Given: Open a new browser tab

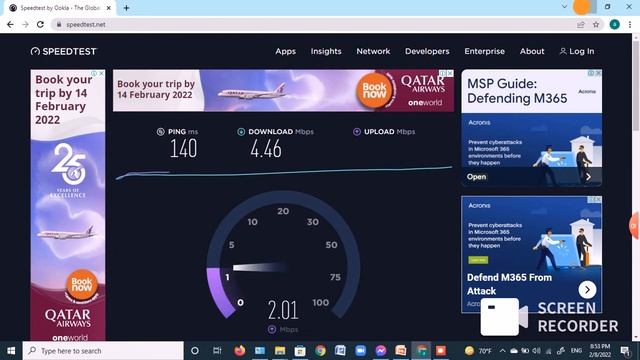Looking at the screenshot, I should (126, 8).
